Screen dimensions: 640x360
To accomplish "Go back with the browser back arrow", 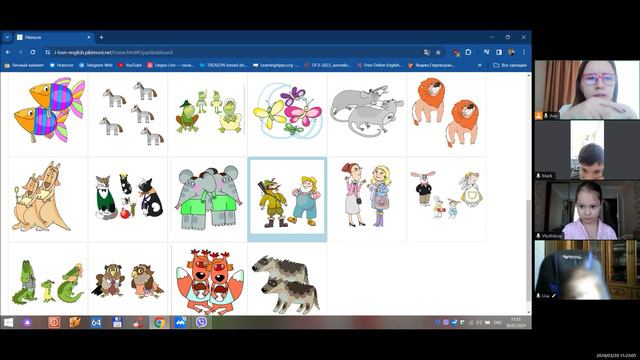I will [x=8, y=52].
